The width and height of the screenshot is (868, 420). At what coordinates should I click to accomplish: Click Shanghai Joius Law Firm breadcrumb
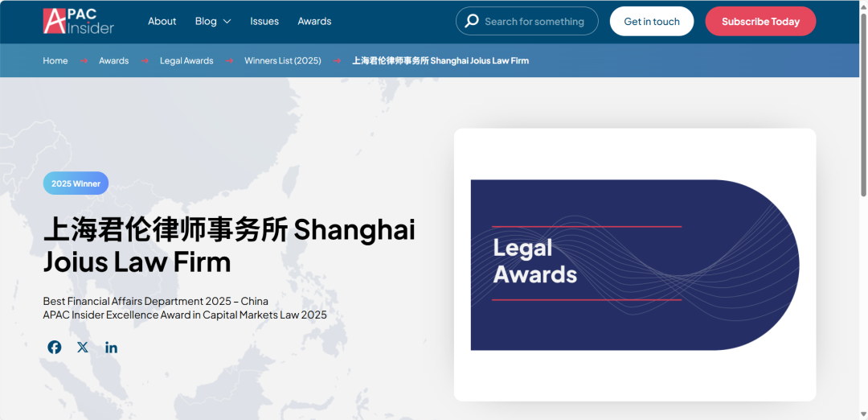coord(440,60)
